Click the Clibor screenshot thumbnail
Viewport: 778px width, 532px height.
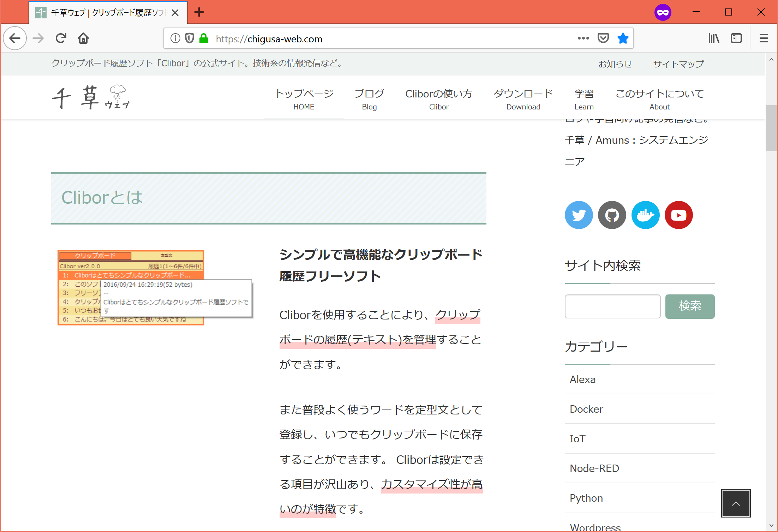155,287
